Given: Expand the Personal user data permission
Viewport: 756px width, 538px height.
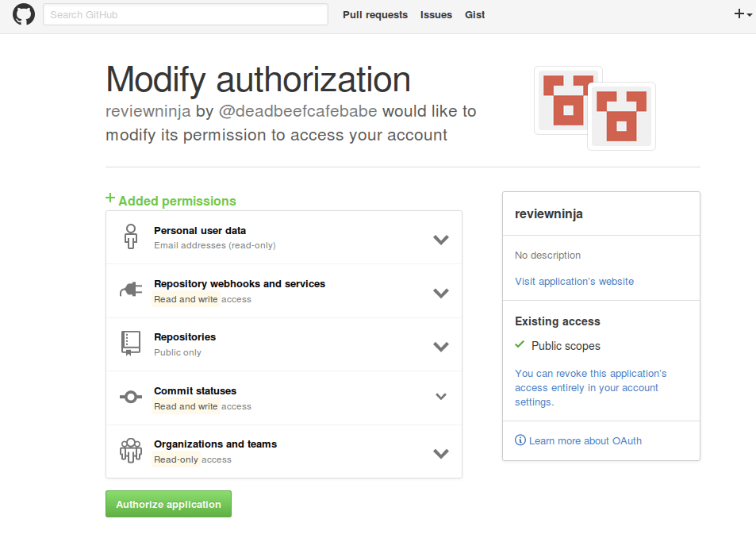Looking at the screenshot, I should click(x=441, y=240).
